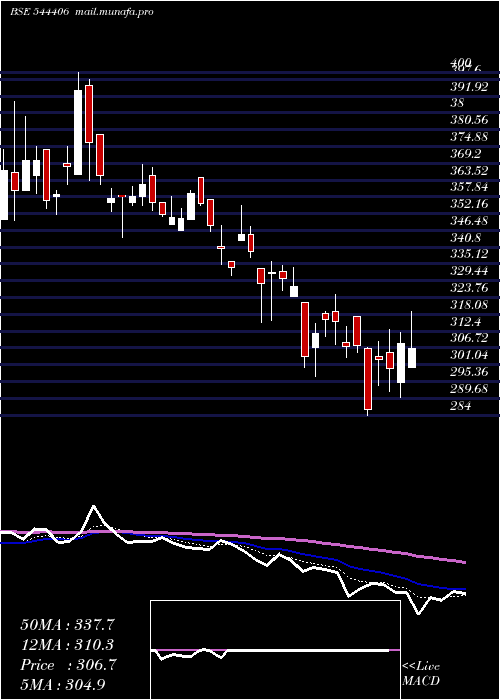This screenshot has width=500, height=700.
Task: Click the 318.08 price axis label
Action: tap(469, 305)
